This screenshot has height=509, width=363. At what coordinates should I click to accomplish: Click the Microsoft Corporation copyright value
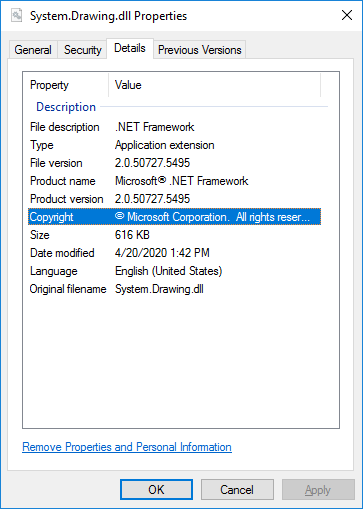(x=213, y=217)
